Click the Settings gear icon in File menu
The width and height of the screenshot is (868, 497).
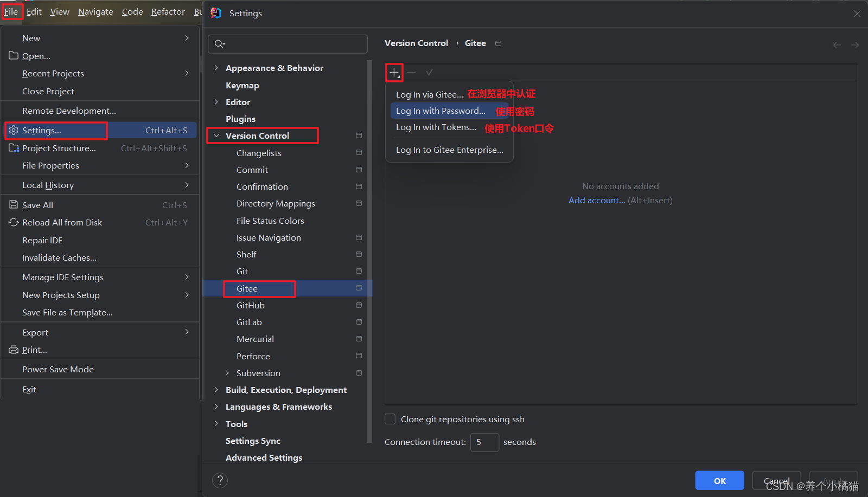click(14, 130)
